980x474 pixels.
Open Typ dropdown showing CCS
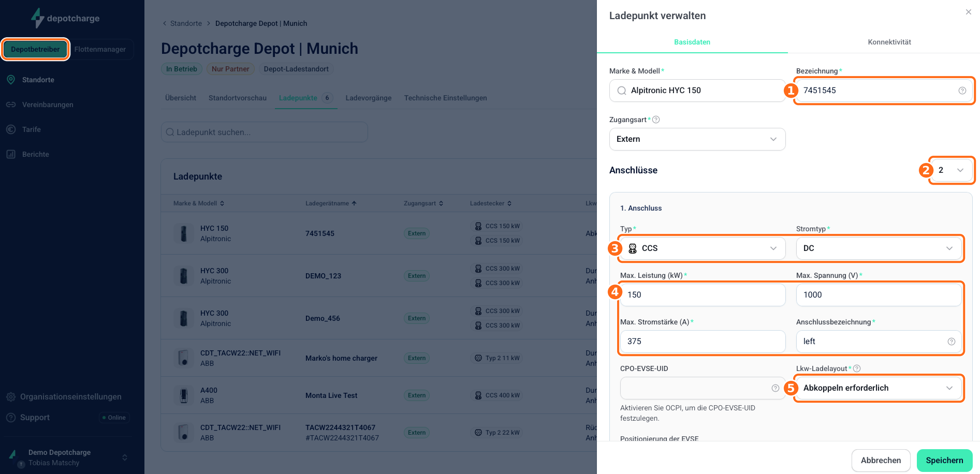(x=703, y=248)
